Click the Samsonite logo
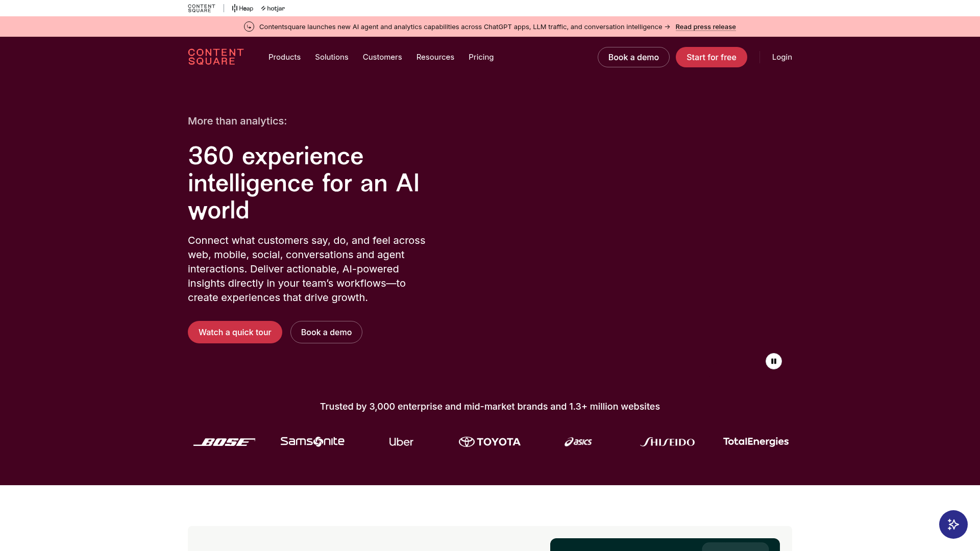Image resolution: width=980 pixels, height=551 pixels. (312, 441)
